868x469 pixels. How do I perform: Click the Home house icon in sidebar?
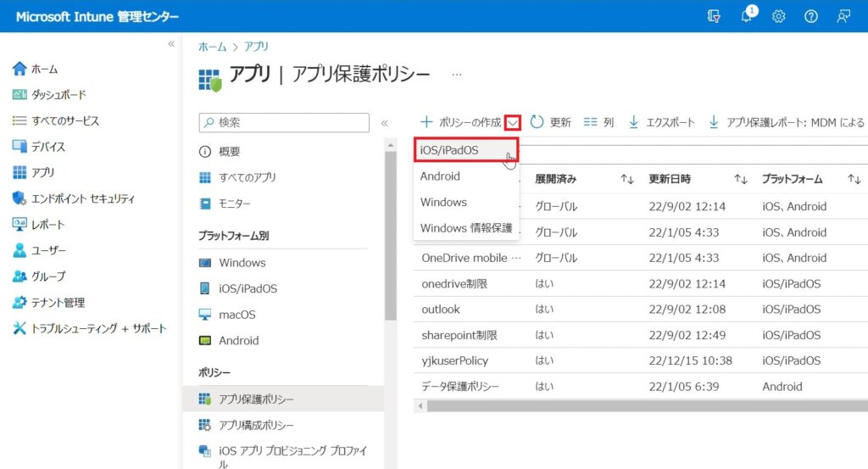(19, 69)
